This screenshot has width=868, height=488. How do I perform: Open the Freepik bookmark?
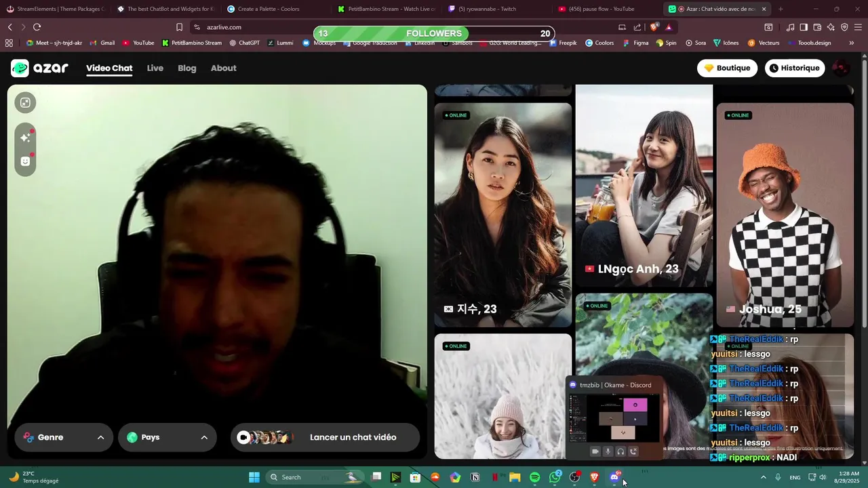click(563, 43)
